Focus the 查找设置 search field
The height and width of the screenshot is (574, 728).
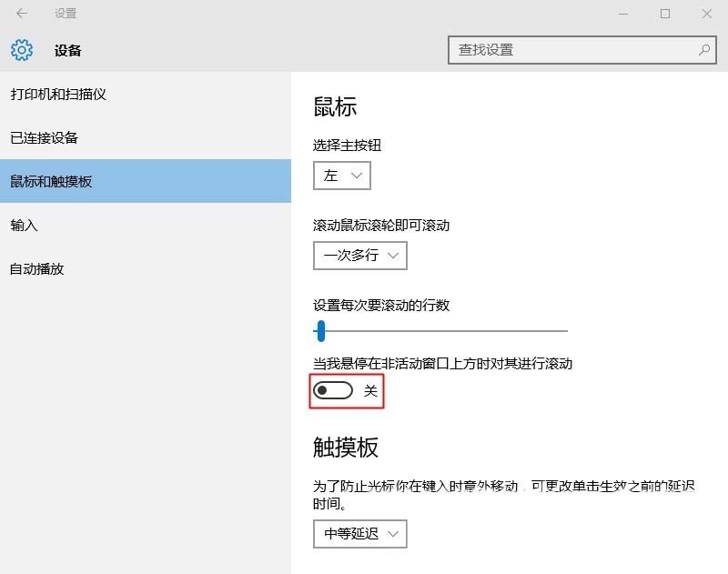(x=573, y=50)
